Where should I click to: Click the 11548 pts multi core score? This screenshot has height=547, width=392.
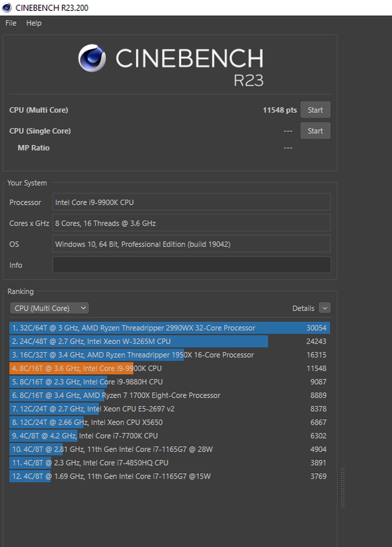(280, 110)
